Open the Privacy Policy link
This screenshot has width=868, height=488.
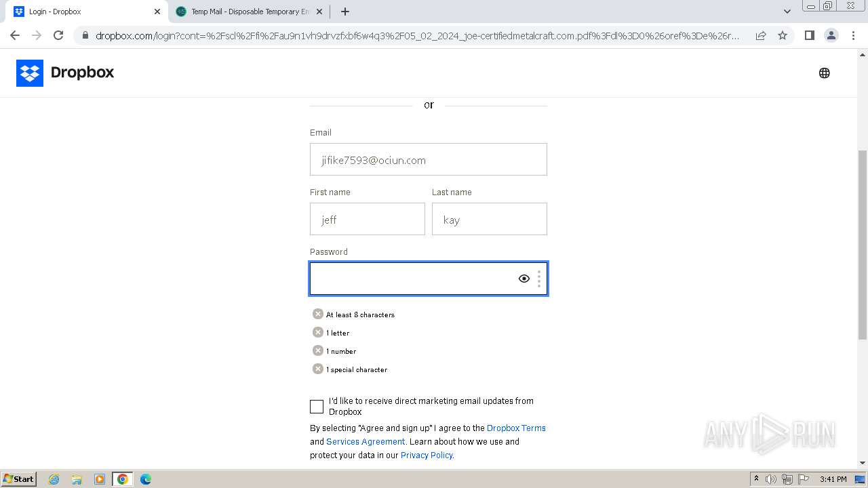[x=427, y=455]
